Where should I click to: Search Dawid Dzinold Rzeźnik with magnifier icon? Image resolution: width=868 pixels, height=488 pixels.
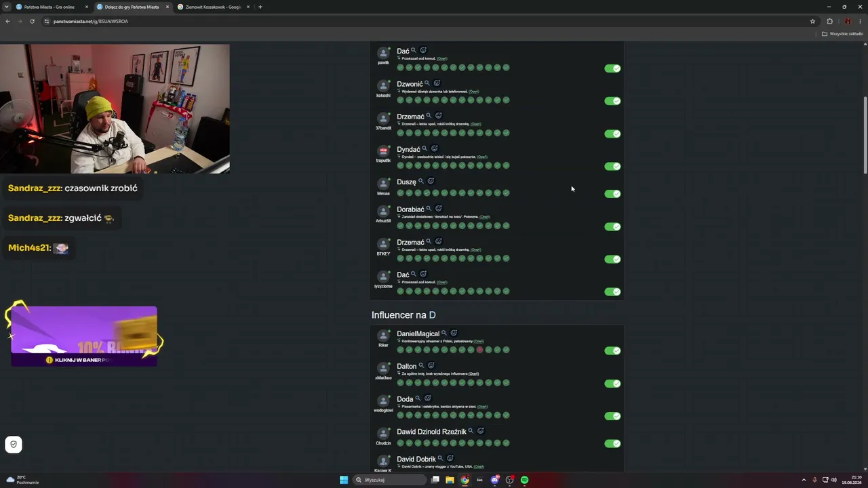(x=471, y=430)
